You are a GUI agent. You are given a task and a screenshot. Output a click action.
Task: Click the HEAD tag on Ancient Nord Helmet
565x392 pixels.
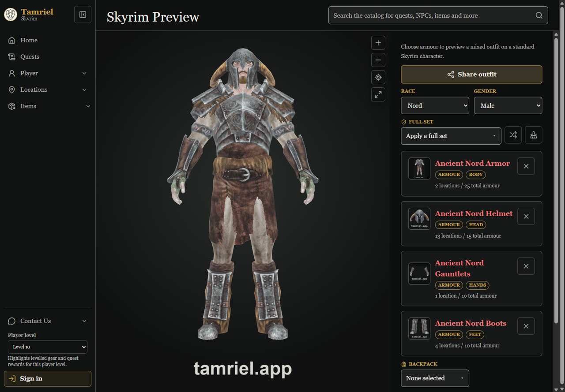click(476, 224)
